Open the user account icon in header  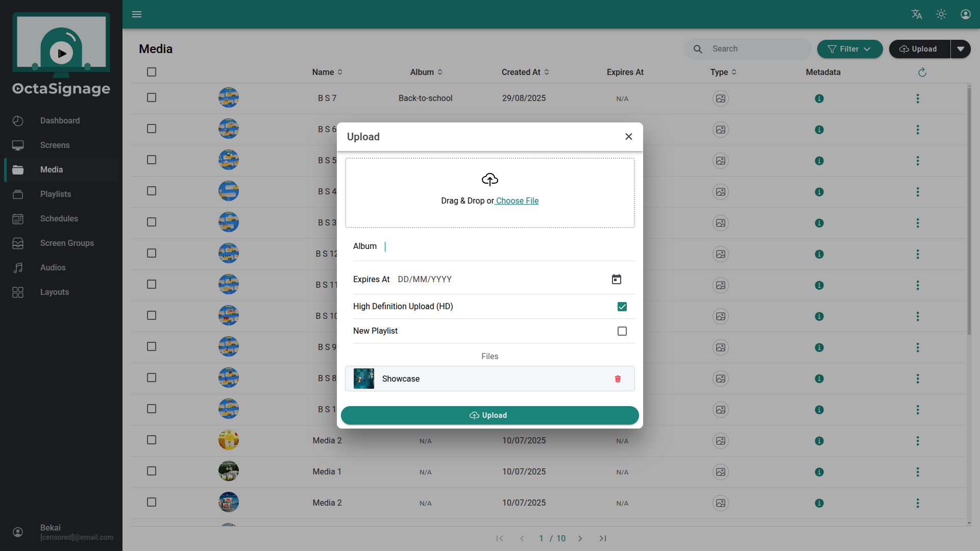click(x=966, y=14)
